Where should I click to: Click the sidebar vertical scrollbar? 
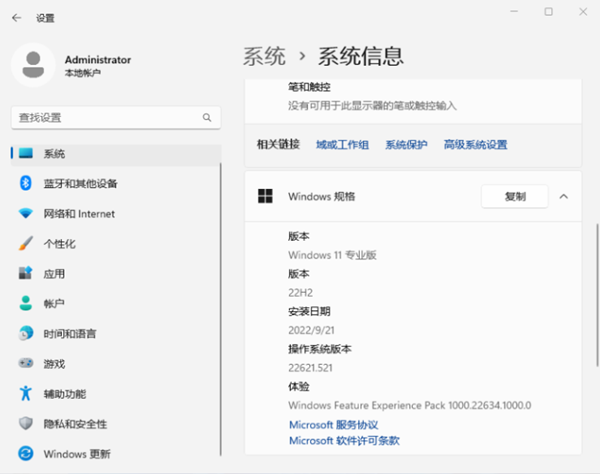coord(221,309)
